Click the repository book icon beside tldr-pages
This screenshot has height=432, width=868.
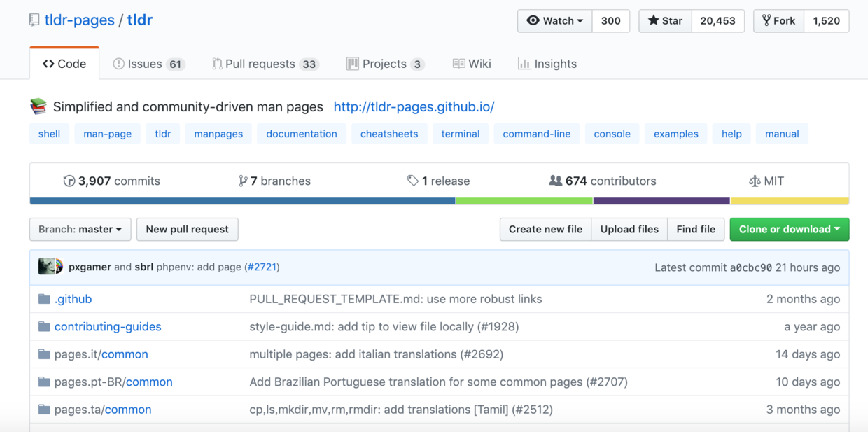(x=34, y=20)
